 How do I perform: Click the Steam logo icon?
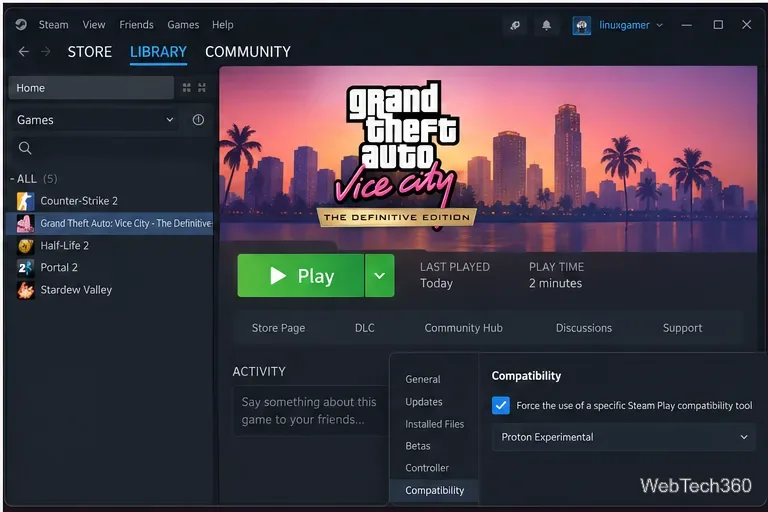pos(21,24)
